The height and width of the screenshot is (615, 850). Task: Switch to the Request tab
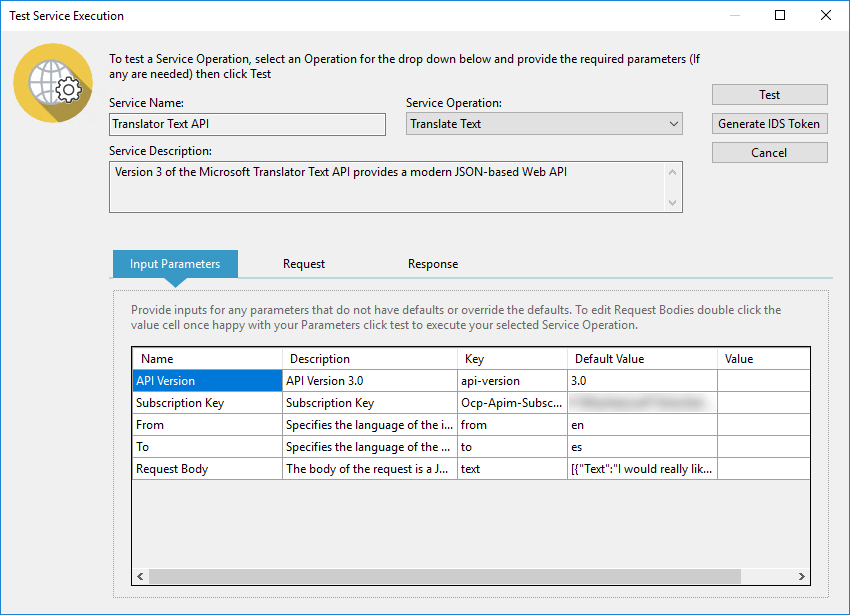304,264
